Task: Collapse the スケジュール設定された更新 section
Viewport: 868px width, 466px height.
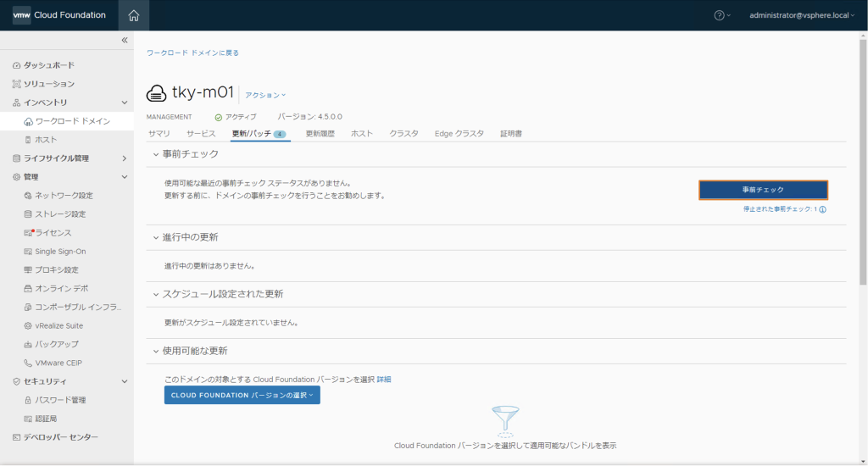Action: coord(156,295)
